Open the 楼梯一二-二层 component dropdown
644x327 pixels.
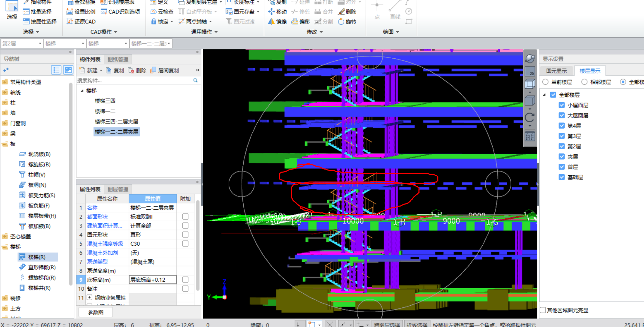150,44
